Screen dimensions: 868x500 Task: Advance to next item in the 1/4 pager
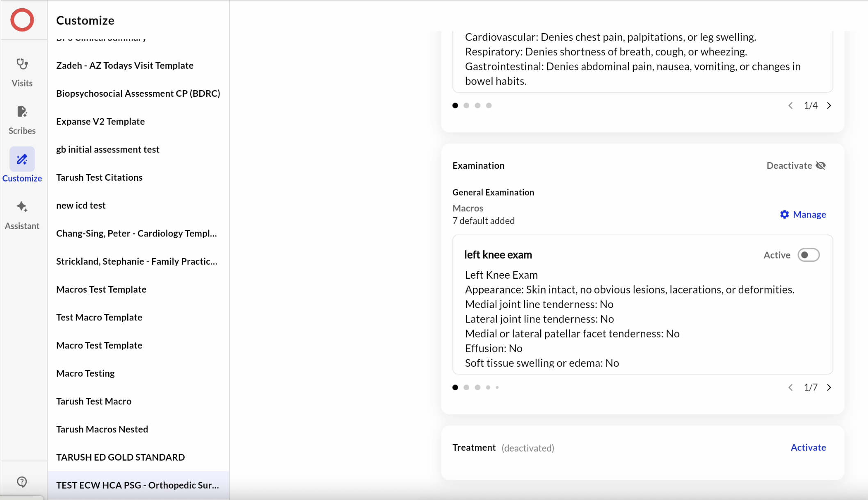click(829, 106)
